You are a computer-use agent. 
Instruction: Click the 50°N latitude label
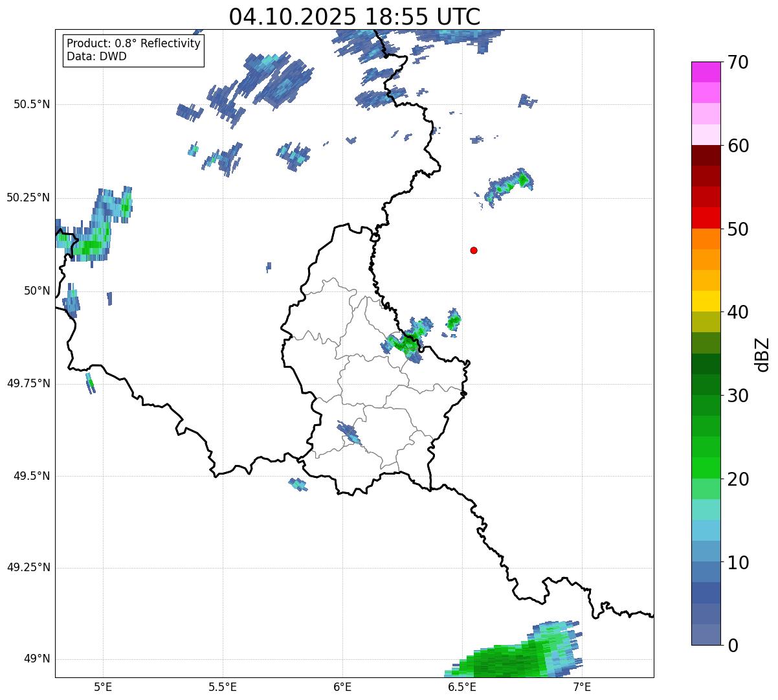tap(36, 291)
